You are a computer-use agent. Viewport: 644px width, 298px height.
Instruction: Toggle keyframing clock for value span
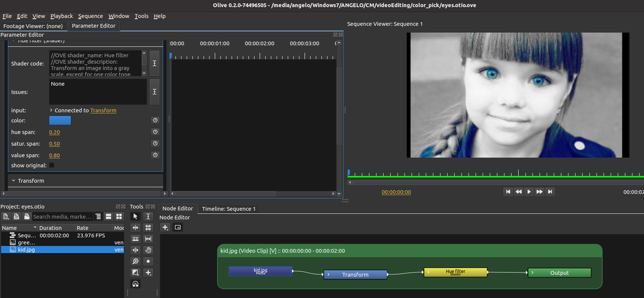(155, 155)
